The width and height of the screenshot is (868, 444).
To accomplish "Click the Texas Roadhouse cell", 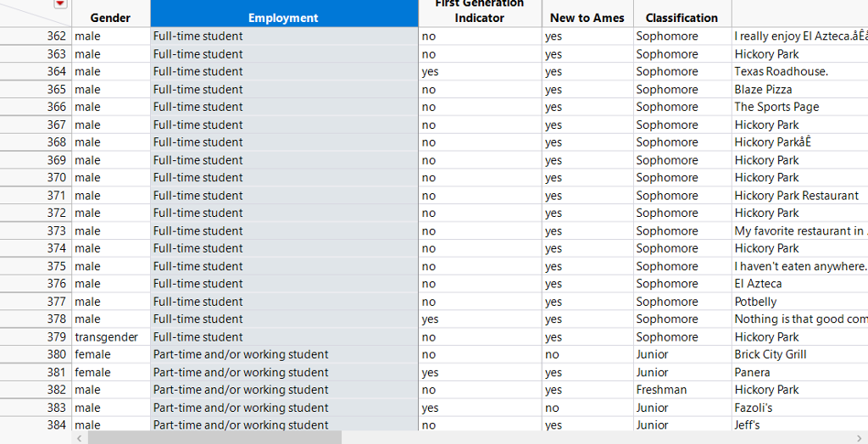I will [781, 72].
